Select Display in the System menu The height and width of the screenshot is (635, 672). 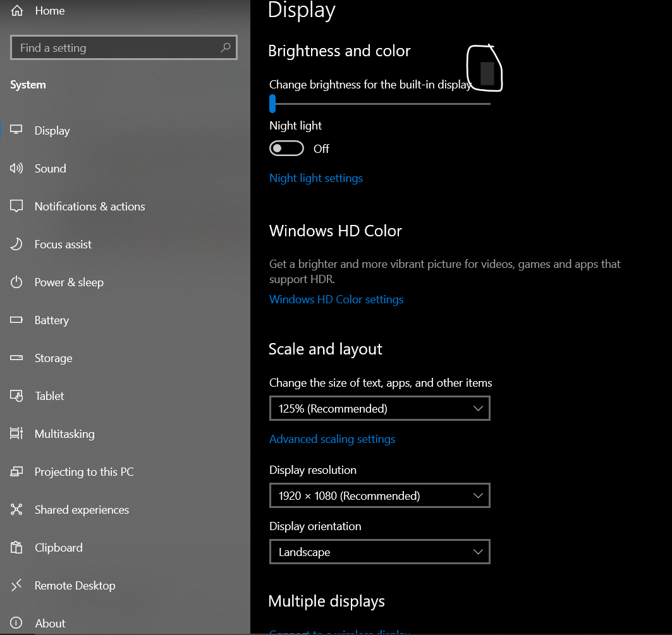(52, 131)
